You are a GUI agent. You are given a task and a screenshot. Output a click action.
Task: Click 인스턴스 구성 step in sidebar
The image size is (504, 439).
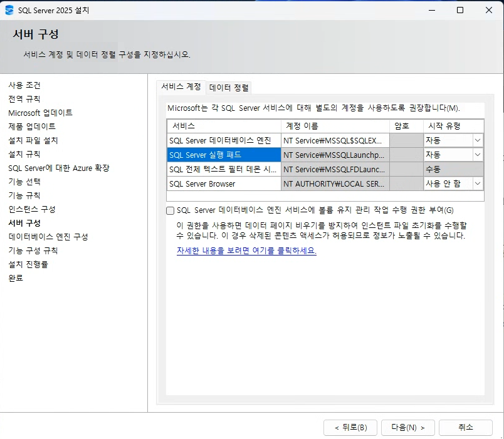click(x=32, y=209)
